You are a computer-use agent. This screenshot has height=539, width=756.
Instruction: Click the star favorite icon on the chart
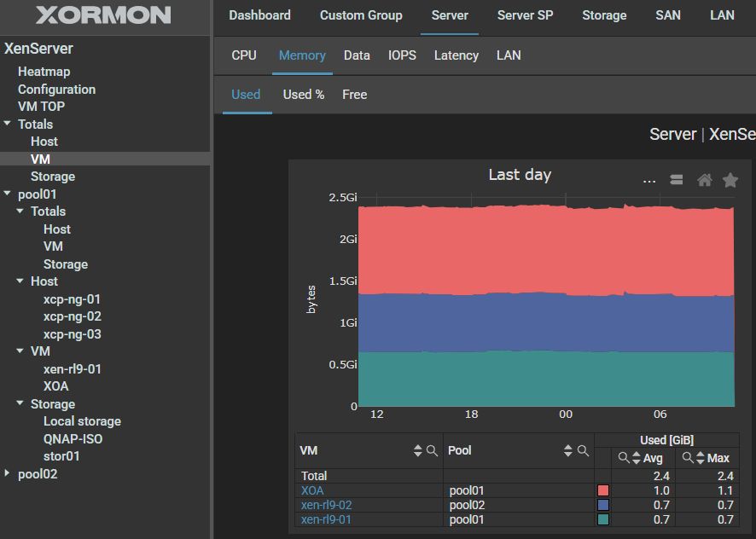pos(730,180)
